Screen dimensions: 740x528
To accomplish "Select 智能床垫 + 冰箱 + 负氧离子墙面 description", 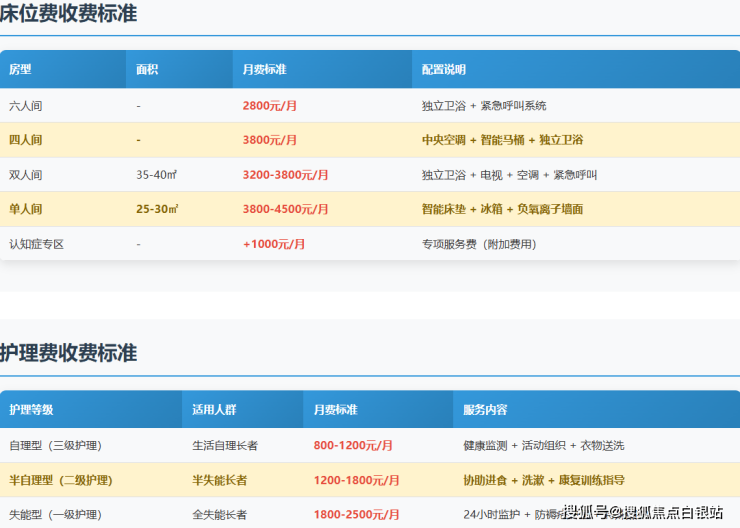I will pyautogui.click(x=502, y=209).
